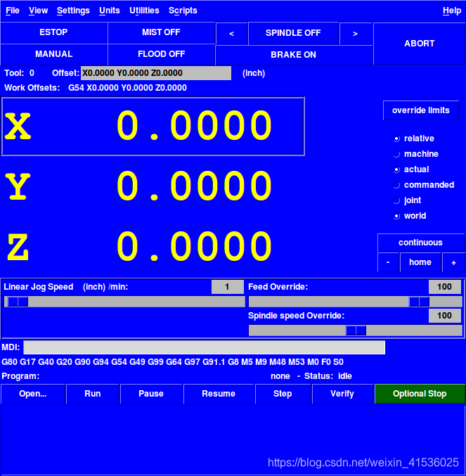This screenshot has height=476, width=466.
Task: Click the Linear Jog Speed slider
Action: (x=124, y=302)
